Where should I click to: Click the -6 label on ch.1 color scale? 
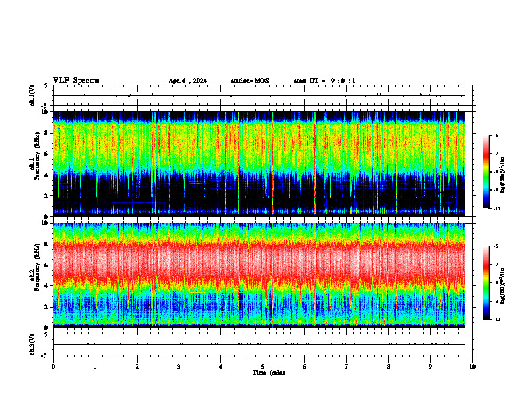pos(496,135)
